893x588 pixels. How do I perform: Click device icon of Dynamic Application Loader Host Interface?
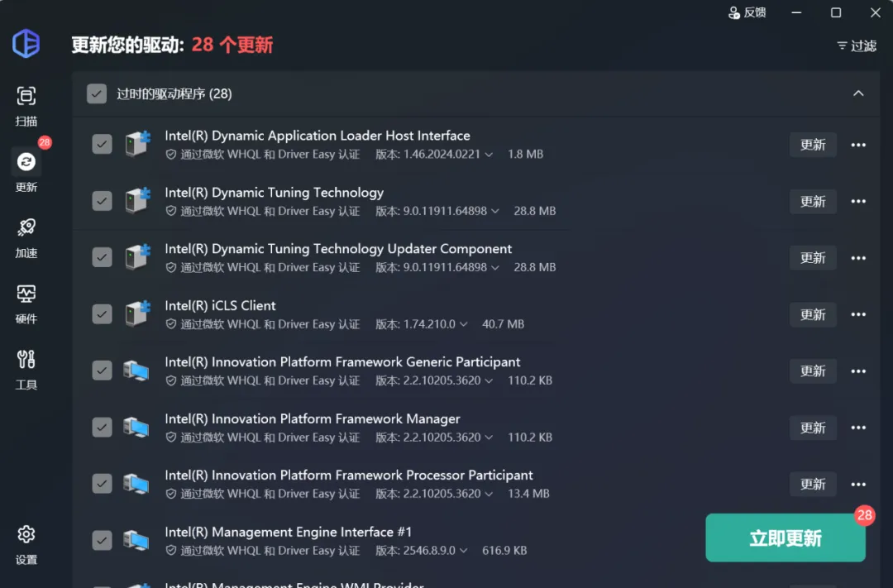pos(138,144)
